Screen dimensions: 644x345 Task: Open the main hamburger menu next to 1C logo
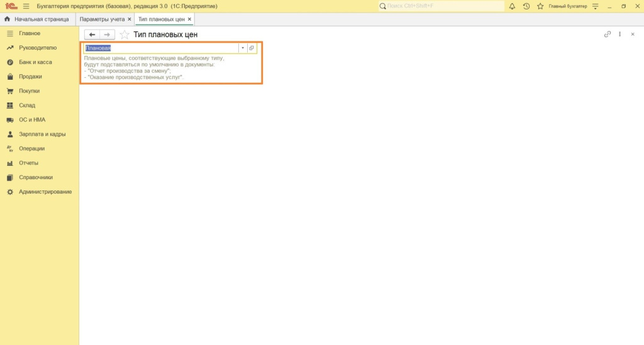26,6
